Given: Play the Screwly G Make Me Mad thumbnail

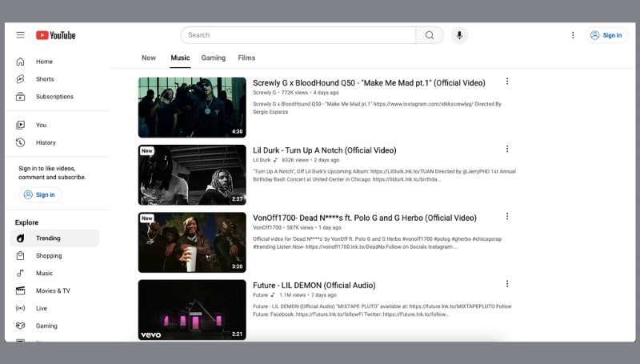Looking at the screenshot, I should click(192, 107).
